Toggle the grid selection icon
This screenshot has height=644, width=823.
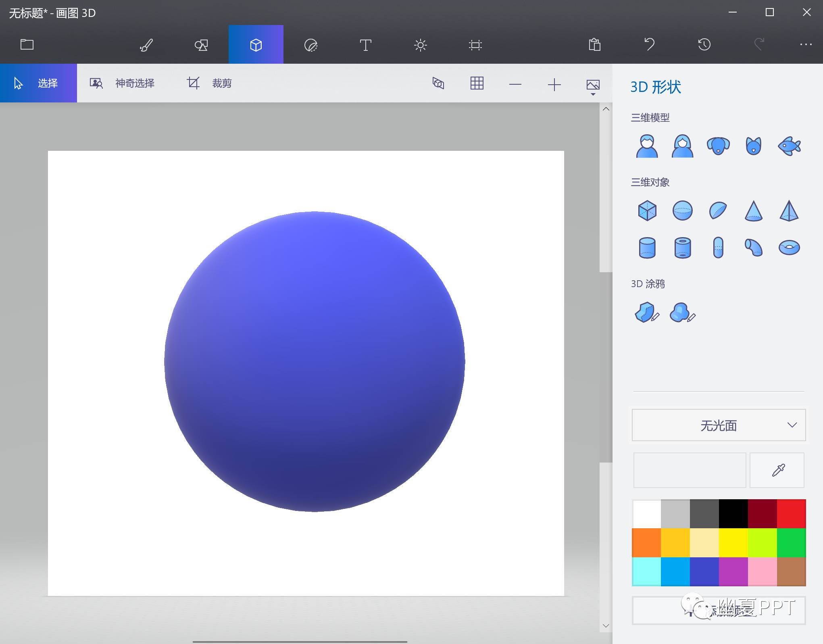tap(477, 83)
